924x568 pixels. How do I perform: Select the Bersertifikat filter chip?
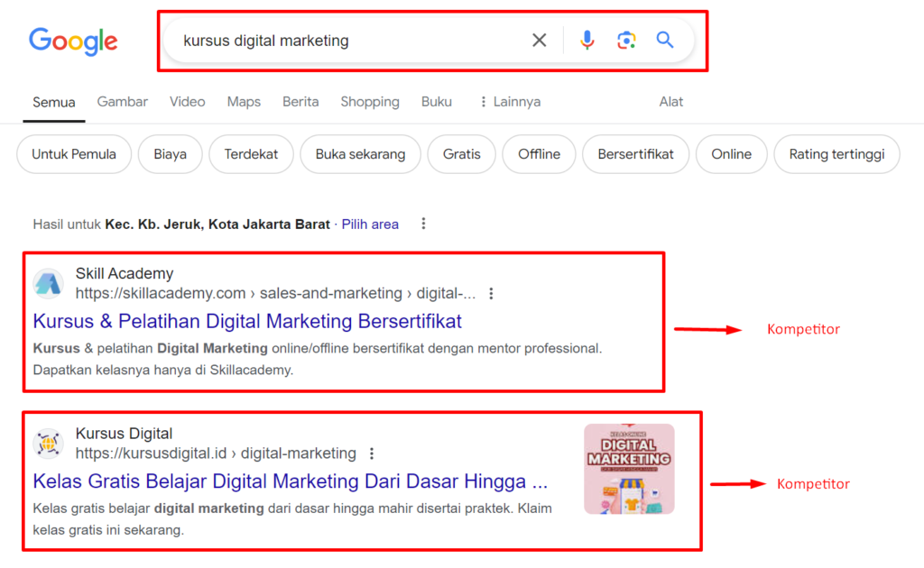[x=635, y=154]
